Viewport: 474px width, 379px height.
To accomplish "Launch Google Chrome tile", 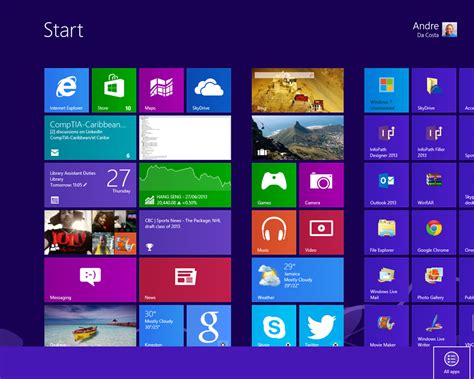I will click(434, 233).
